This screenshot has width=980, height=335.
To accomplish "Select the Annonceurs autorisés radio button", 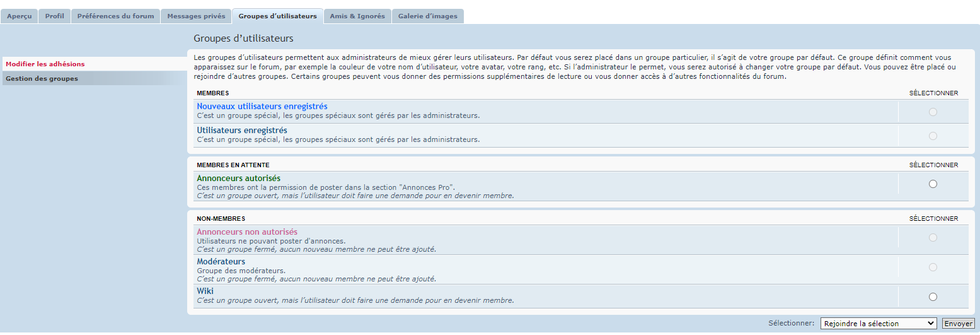I will coord(933,184).
